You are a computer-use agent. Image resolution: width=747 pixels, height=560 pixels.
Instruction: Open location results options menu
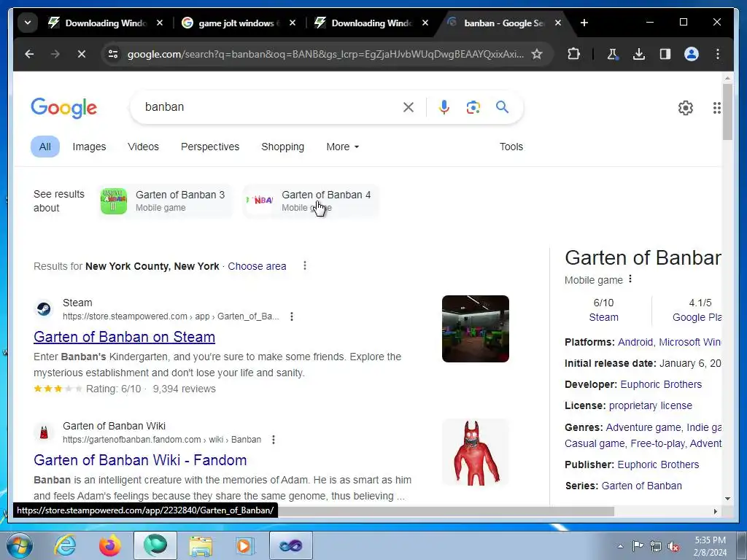click(x=305, y=265)
